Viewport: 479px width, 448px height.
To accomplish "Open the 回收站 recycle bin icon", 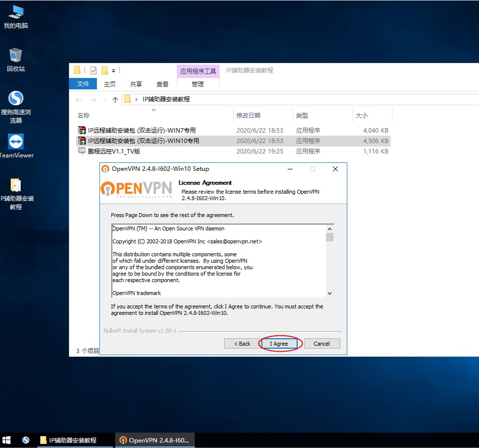I will pyautogui.click(x=16, y=60).
